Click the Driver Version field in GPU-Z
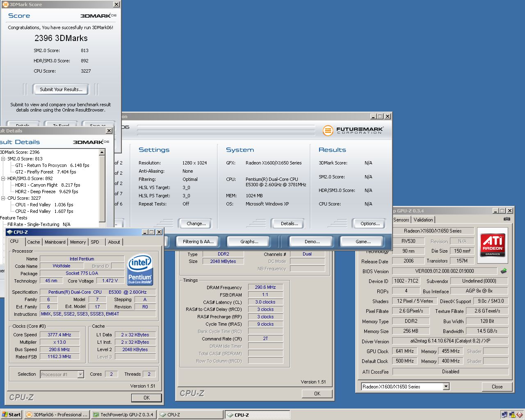 [x=450, y=341]
